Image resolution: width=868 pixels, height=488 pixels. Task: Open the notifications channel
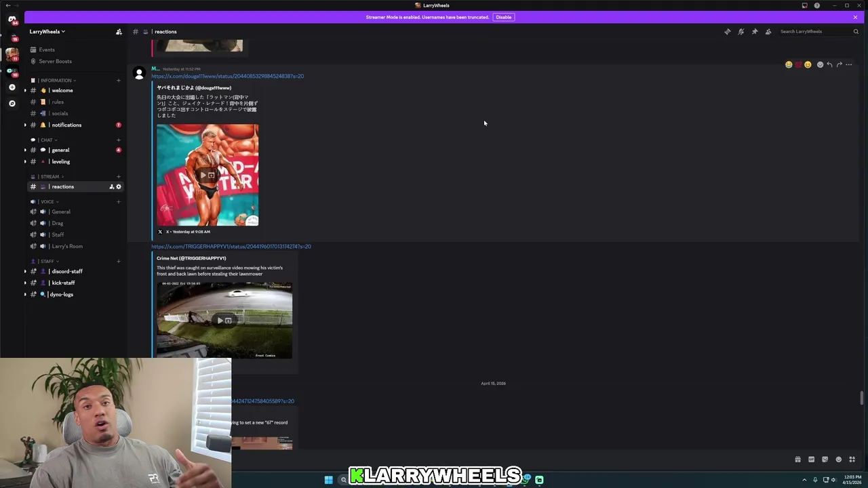pos(66,125)
